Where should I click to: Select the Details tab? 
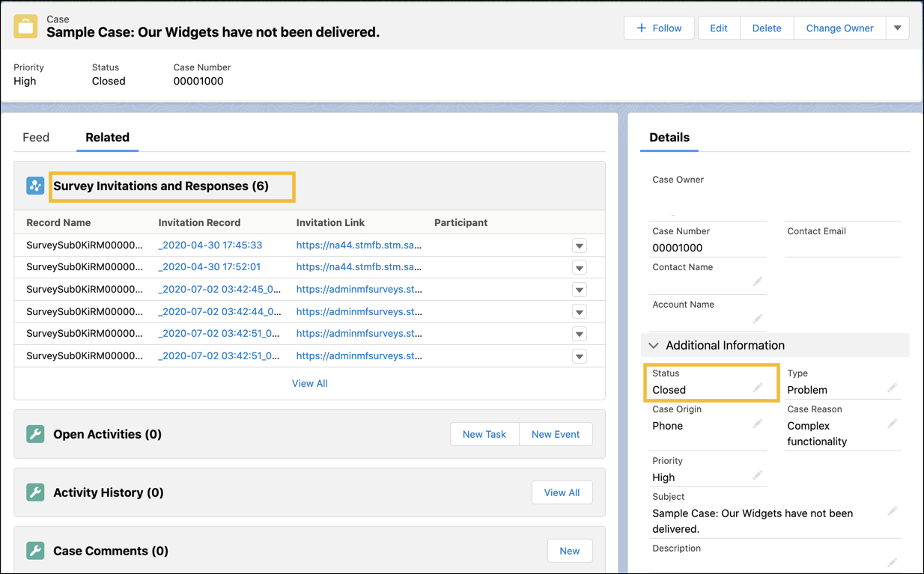pyautogui.click(x=669, y=137)
